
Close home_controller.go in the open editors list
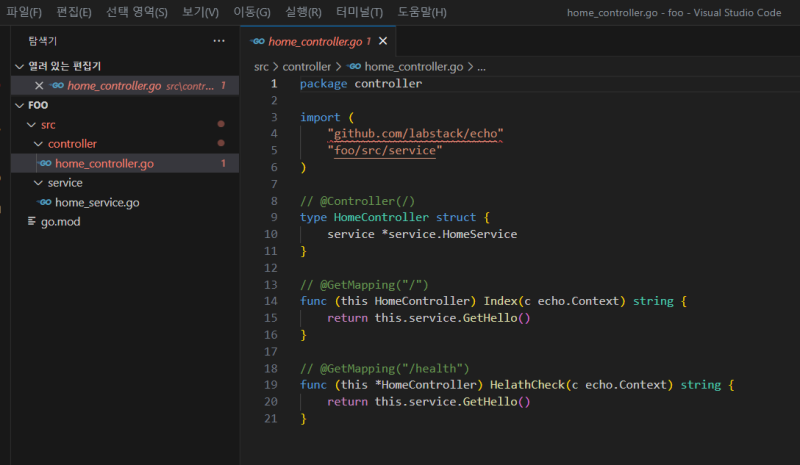(x=39, y=86)
